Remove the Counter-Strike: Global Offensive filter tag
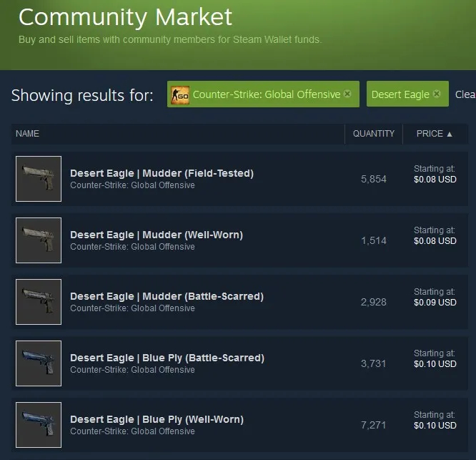This screenshot has width=476, height=460. coord(347,94)
